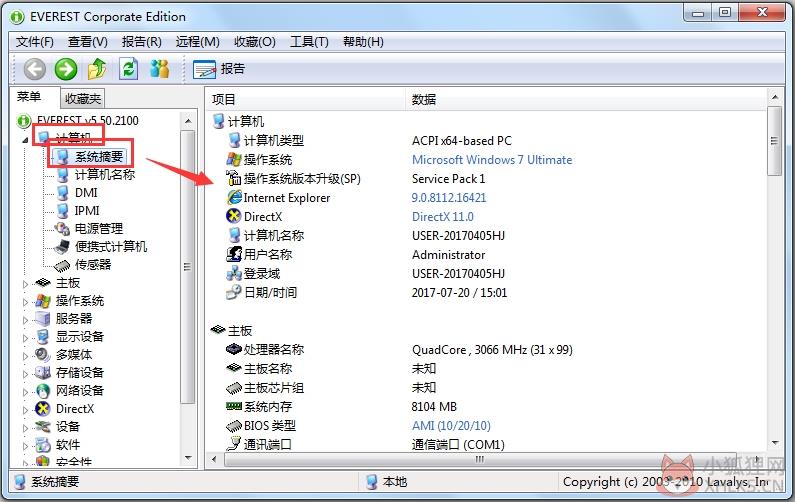Expand the 存储设备 tree node
795x502 pixels.
25,374
